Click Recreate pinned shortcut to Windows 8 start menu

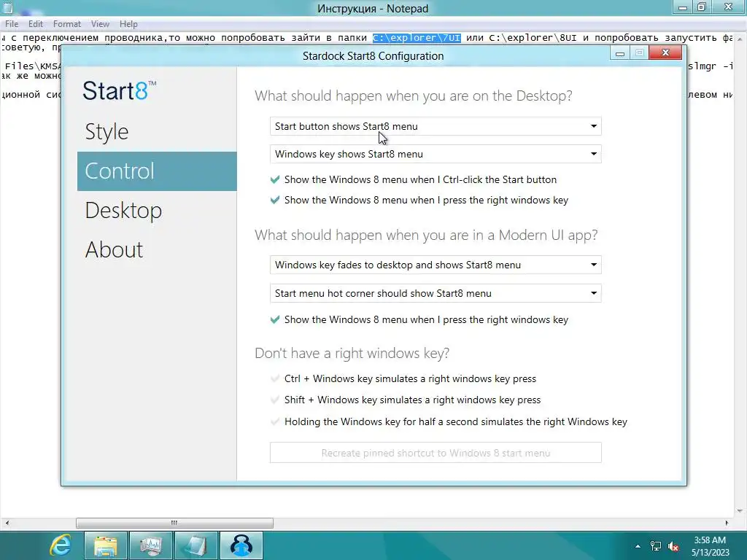(436, 452)
